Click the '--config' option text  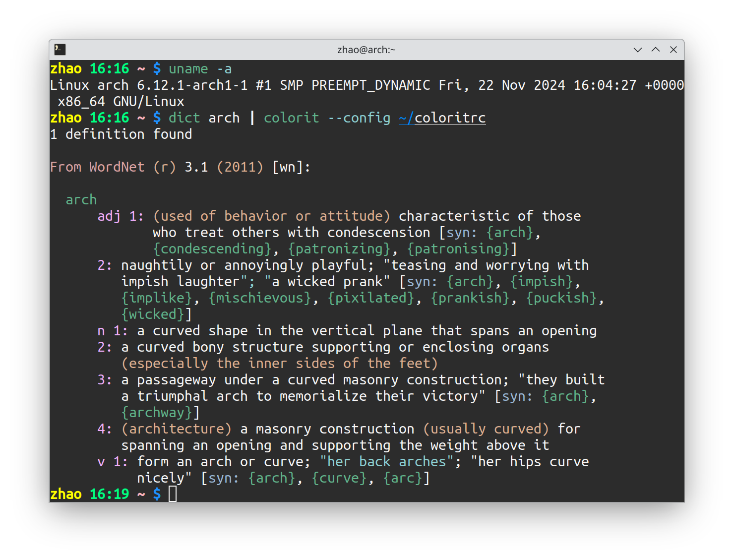[359, 118]
